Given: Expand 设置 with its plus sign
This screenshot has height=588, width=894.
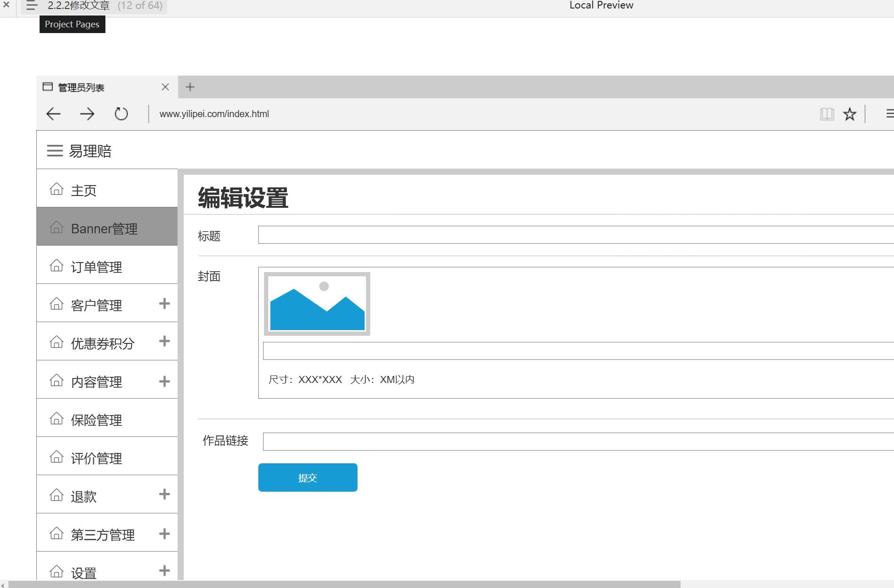Looking at the screenshot, I should pos(164,571).
